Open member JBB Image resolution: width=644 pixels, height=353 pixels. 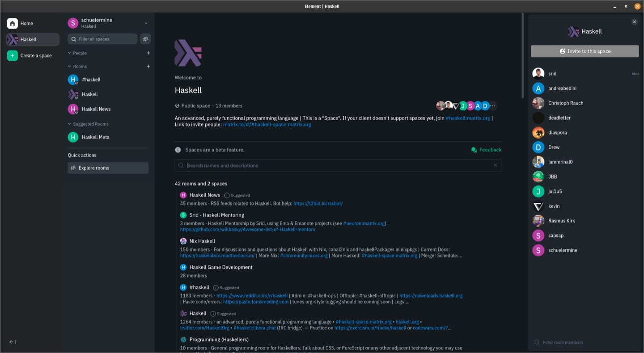click(585, 176)
